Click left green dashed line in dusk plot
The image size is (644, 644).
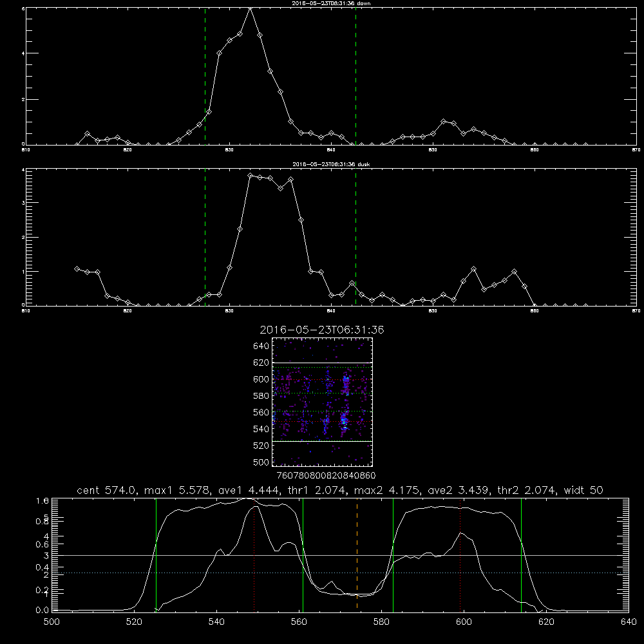point(205,237)
